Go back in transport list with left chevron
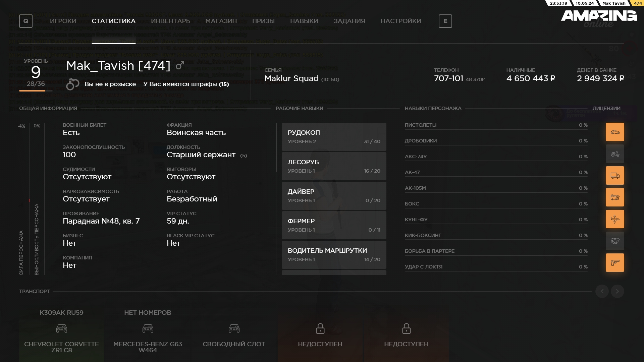The image size is (644, 362). coord(602,291)
